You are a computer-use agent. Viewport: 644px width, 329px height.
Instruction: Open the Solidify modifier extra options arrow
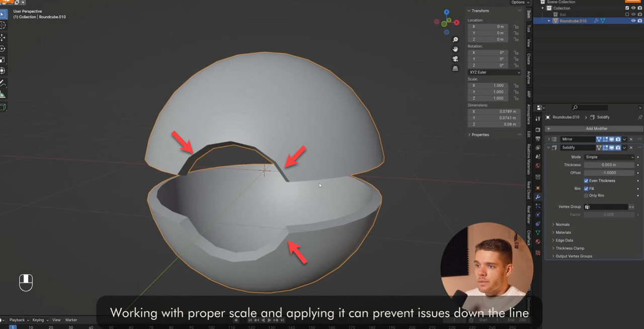624,147
